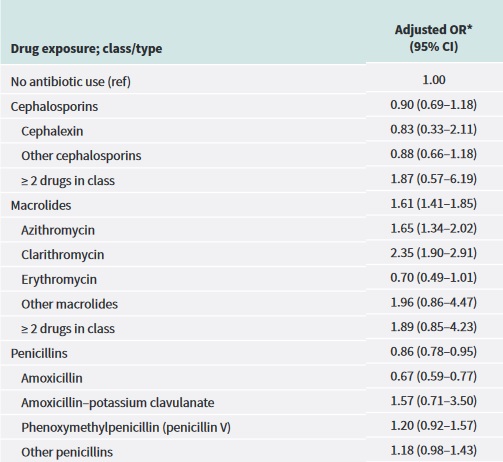Select the Amoxicillin row label
Screen dimensions: 503x462
52,378
